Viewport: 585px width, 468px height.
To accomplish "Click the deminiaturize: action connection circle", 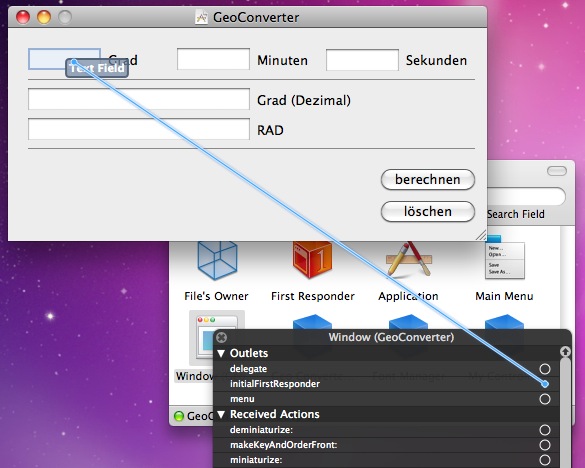I will tap(545, 430).
